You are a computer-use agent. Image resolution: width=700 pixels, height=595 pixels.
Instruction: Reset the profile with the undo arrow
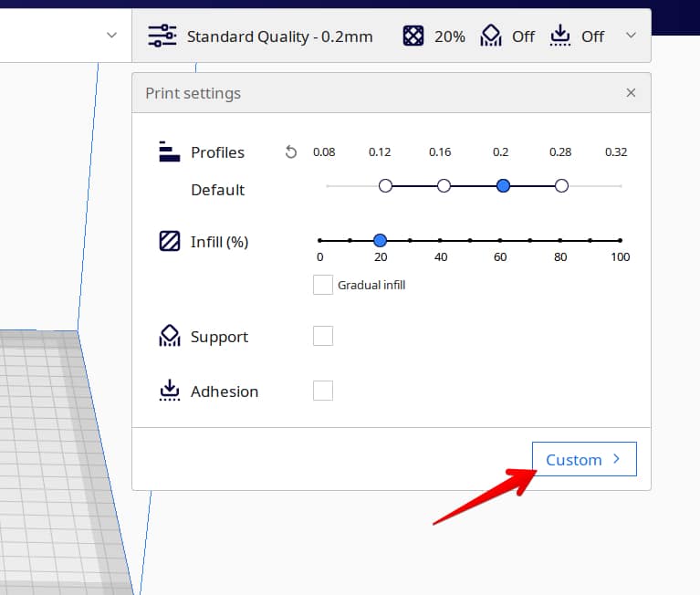pos(290,152)
